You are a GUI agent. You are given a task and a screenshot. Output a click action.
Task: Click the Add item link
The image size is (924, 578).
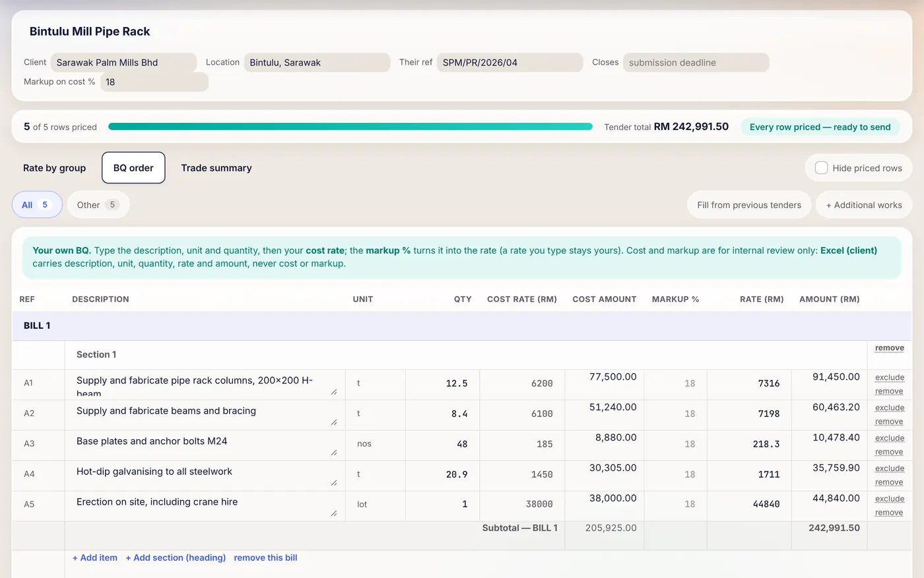[95, 558]
